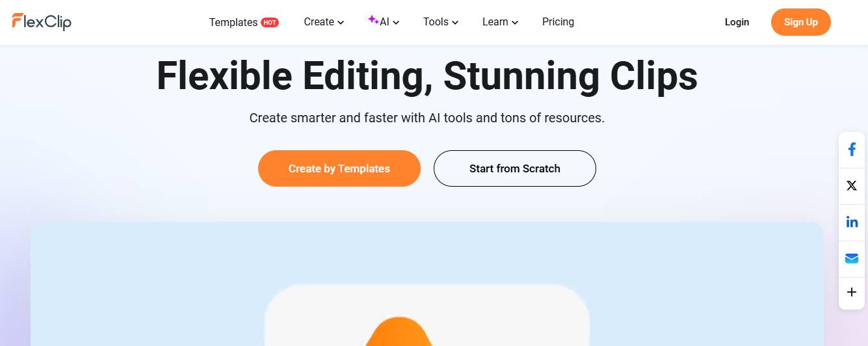Share page on X (Twitter)
The width and height of the screenshot is (868, 346).
point(852,186)
